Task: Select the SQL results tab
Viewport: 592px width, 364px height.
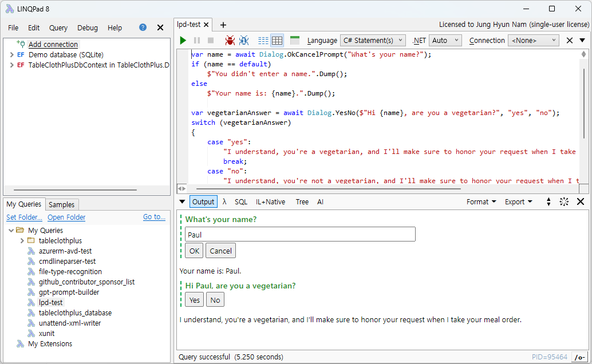Action: point(241,201)
